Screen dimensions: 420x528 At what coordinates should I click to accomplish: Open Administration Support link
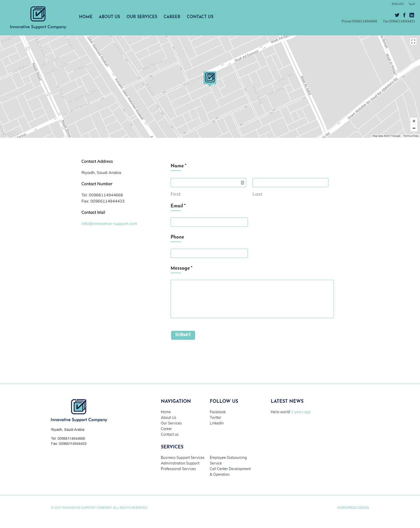tap(180, 463)
